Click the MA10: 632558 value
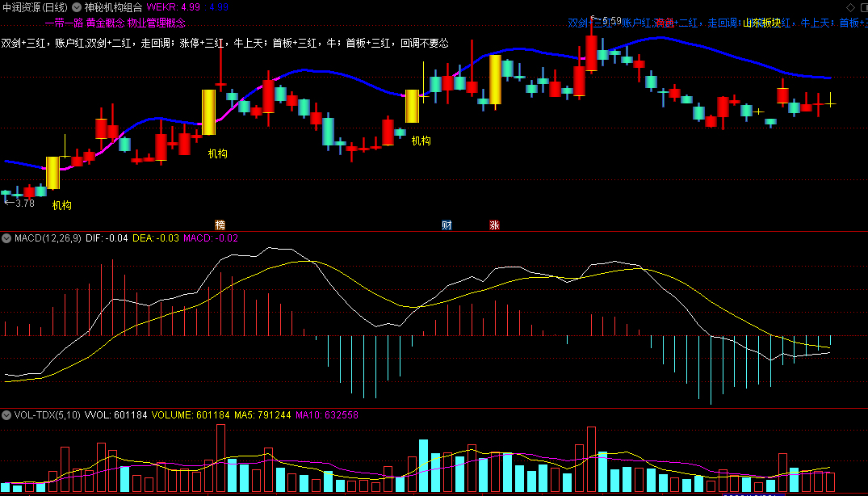Image resolution: width=868 pixels, height=496 pixels. 326,414
